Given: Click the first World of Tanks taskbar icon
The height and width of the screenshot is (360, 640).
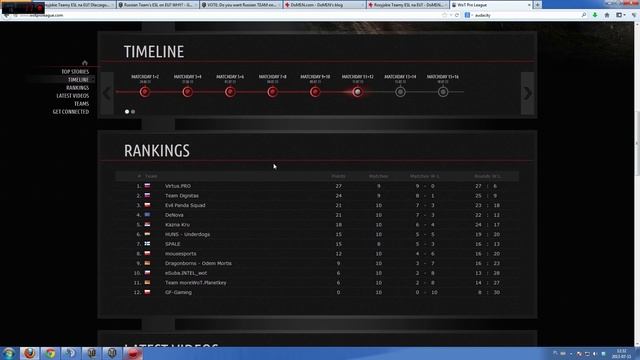Looking at the screenshot, I should coord(91,353).
